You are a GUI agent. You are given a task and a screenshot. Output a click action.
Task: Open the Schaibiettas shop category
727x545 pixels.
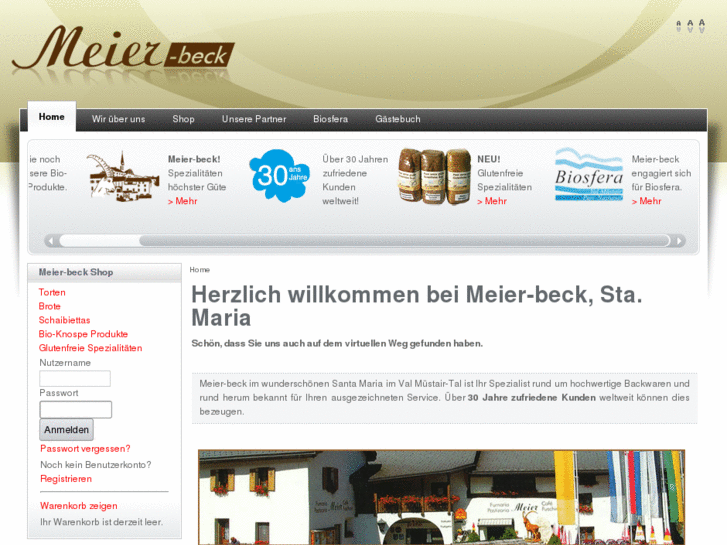64,320
